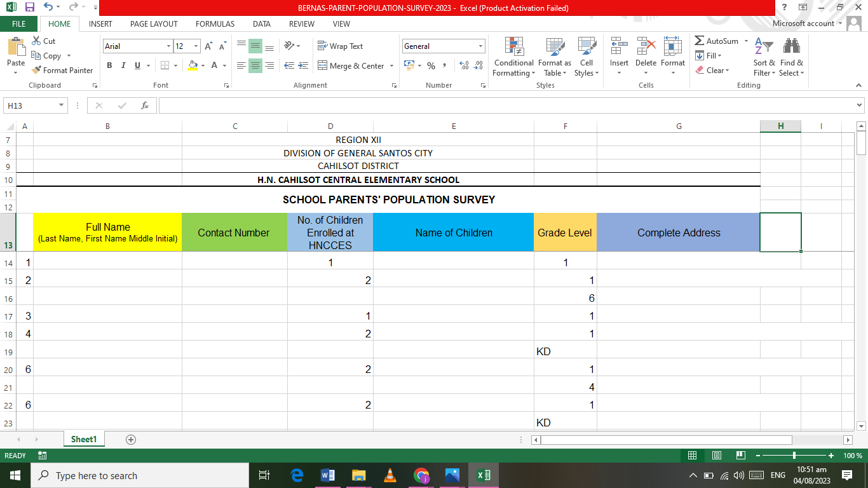Click the Comma Style icon
The image size is (868, 488).
(444, 65)
